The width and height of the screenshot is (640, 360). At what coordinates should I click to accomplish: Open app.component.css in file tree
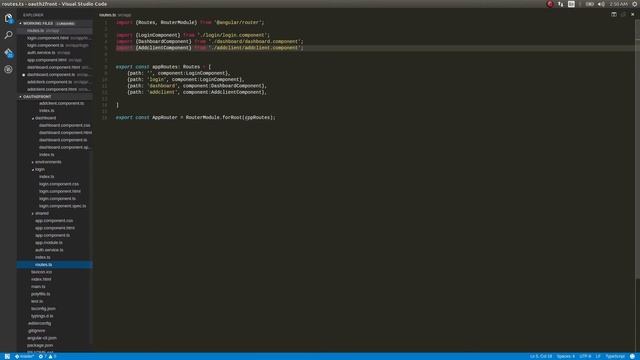[54, 221]
